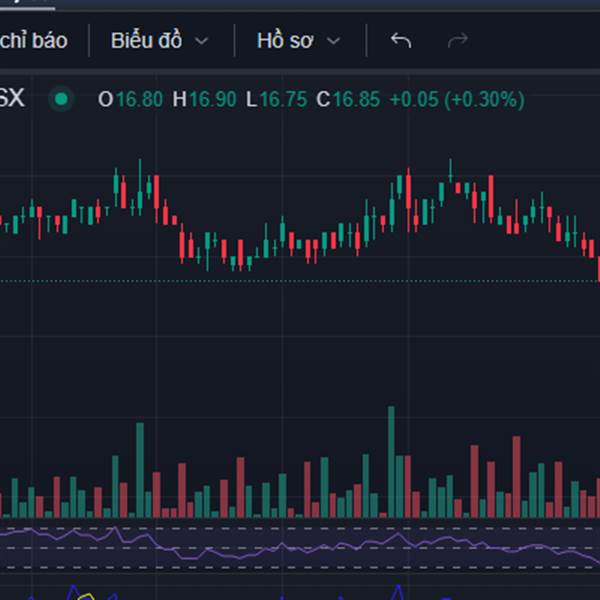Open the Biểu đồ dropdown
600x600 pixels.
coord(159,41)
